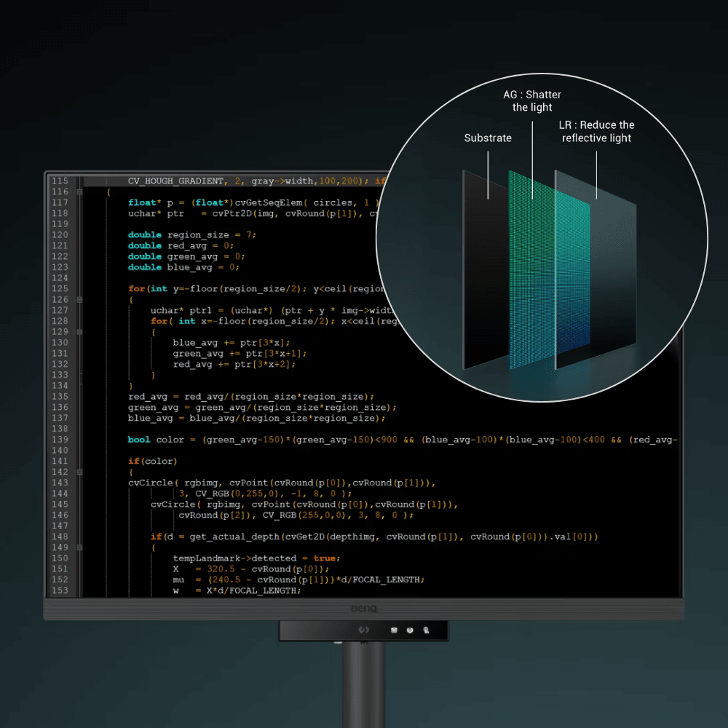Screen dimensions: 728x728
Task: Click 'green_avg = green_avg/' line 136
Action: pos(262,407)
